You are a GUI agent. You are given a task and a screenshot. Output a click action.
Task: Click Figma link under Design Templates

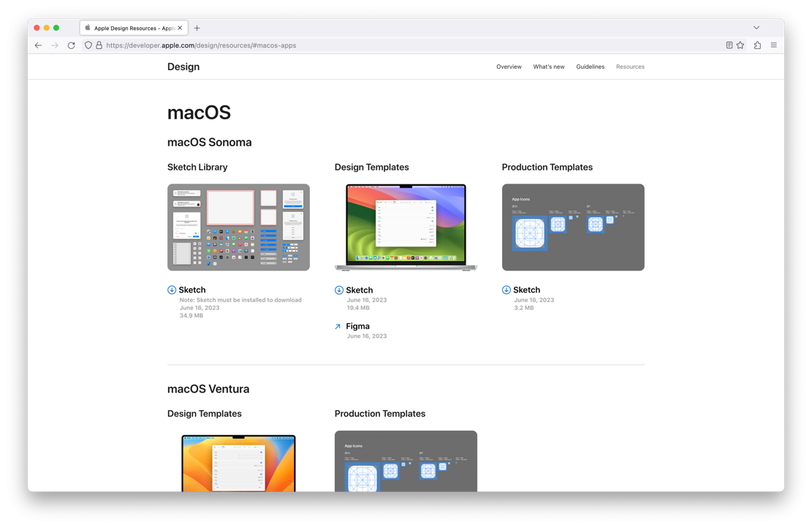(357, 326)
